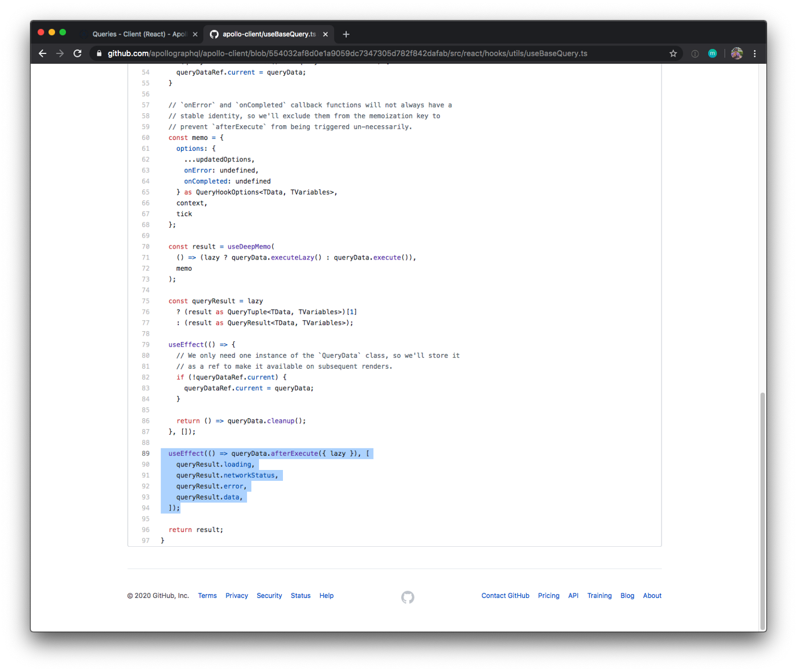
Task: Open the Contact GitHub link
Action: tap(506, 596)
